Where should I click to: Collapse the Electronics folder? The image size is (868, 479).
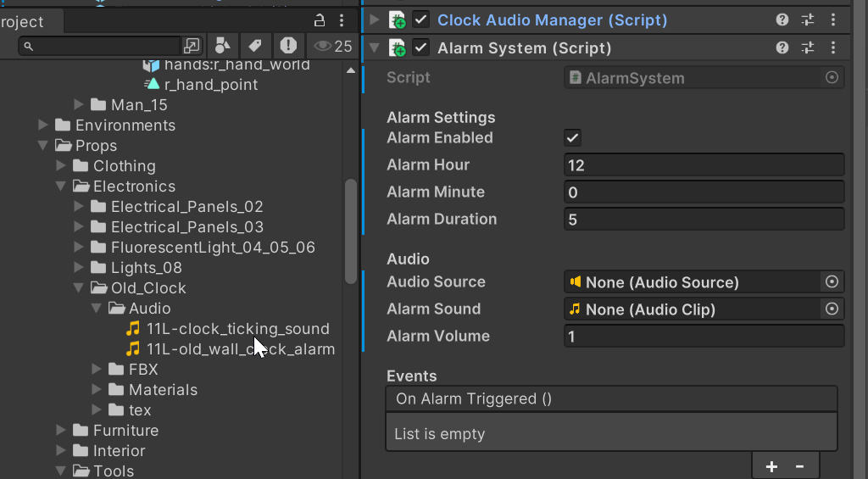[61, 186]
